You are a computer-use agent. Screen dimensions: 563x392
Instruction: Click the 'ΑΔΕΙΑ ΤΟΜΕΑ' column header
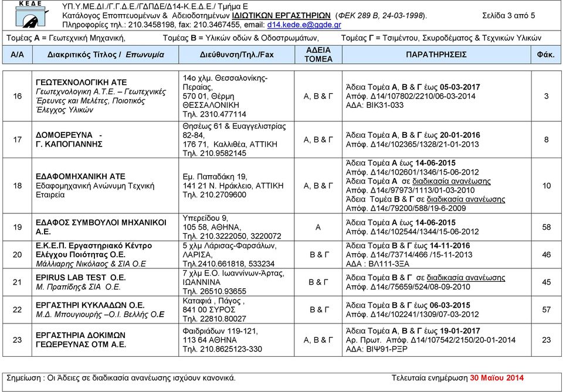(318, 55)
